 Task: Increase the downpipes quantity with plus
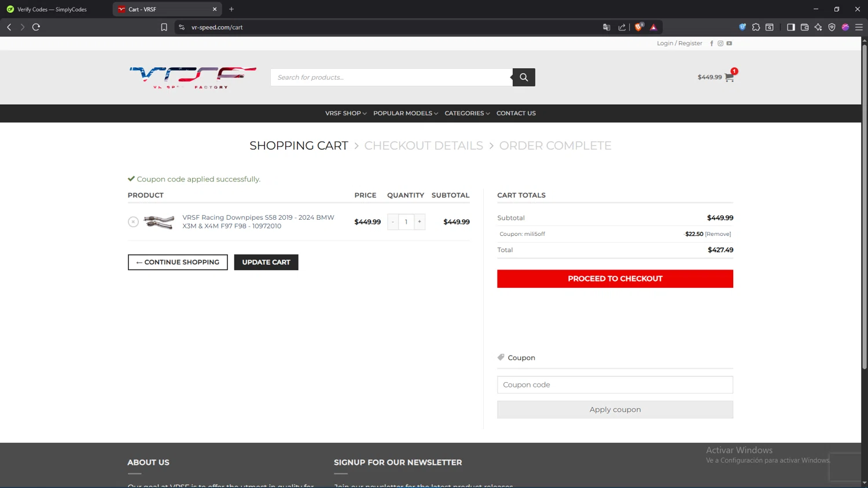coord(420,222)
